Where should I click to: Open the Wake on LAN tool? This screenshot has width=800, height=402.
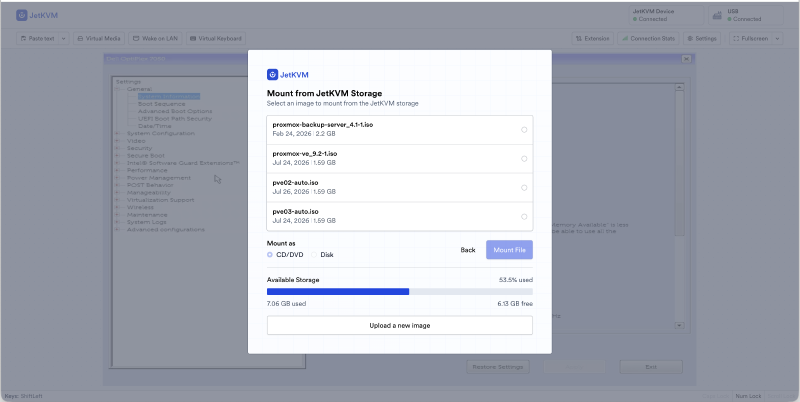click(156, 38)
